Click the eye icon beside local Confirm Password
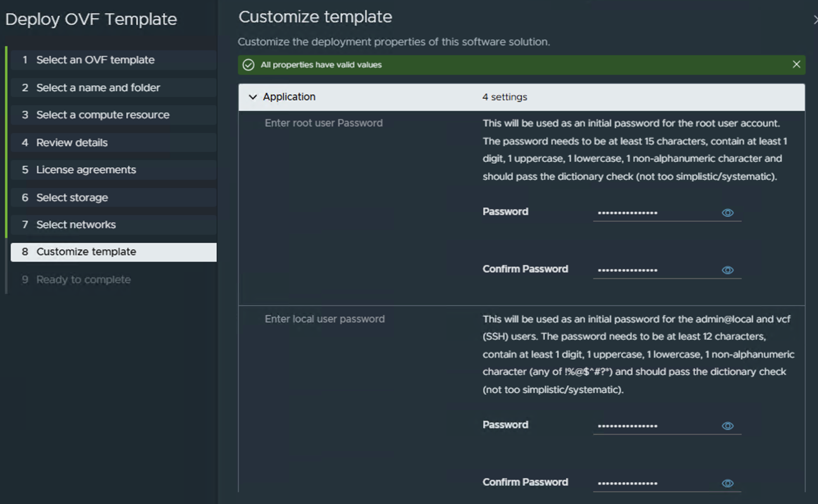The image size is (818, 504). 728,483
